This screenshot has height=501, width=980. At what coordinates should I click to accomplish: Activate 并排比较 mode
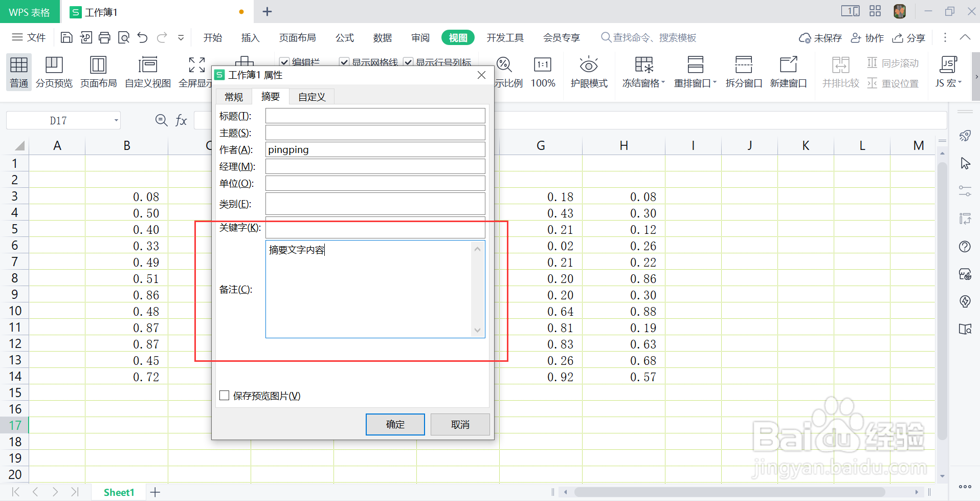[840, 72]
